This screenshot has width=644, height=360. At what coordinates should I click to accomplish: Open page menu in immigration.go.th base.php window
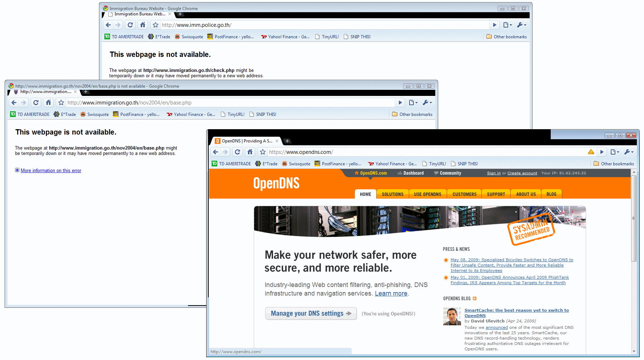pos(413,103)
